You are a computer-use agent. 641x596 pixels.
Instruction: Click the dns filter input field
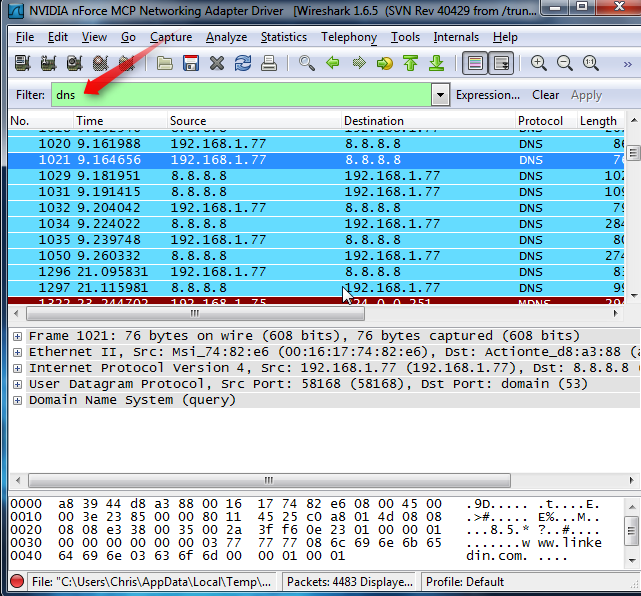pos(241,95)
